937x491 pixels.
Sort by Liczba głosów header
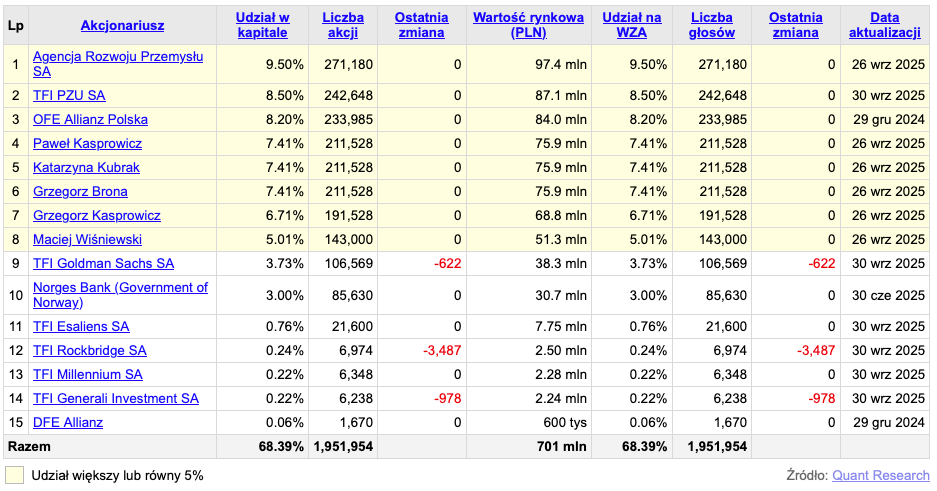coord(712,26)
